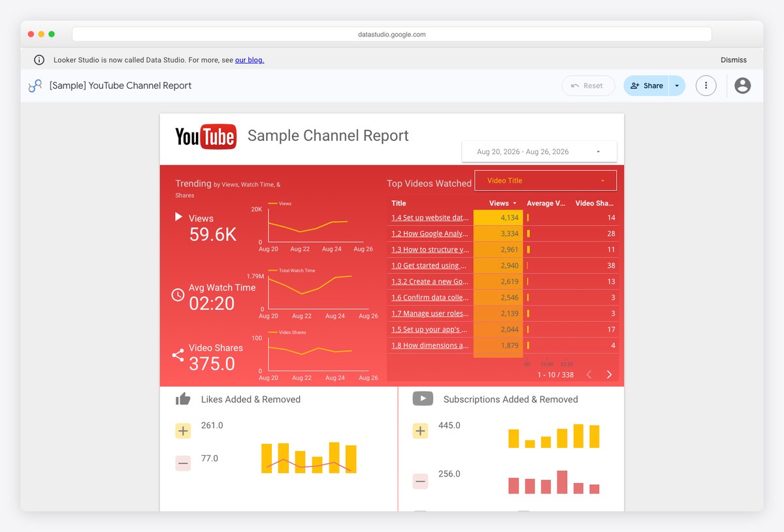
Task: Click the share count 28 cell
Action: pyautogui.click(x=611, y=234)
